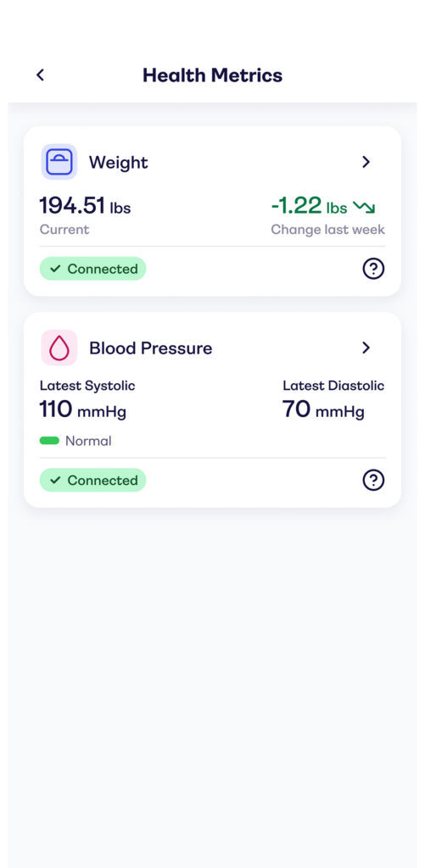Tap the checkmark in Weight Connected badge
This screenshot has height=868, width=425.
click(x=55, y=269)
